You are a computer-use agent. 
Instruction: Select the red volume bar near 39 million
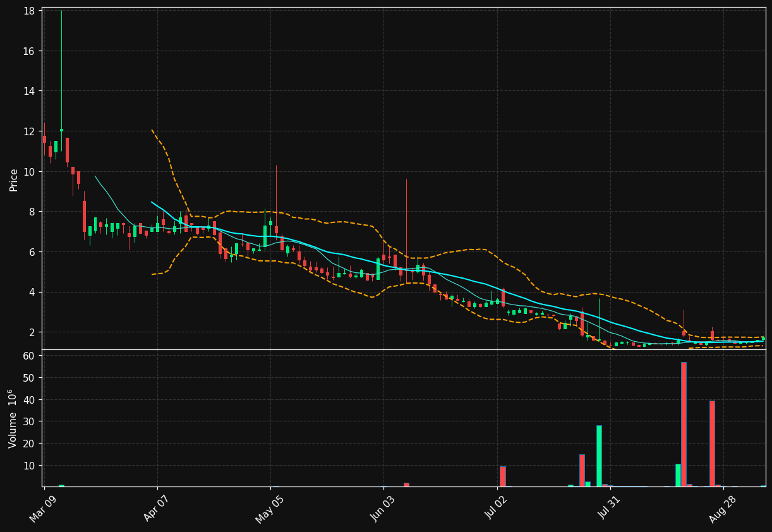712,444
